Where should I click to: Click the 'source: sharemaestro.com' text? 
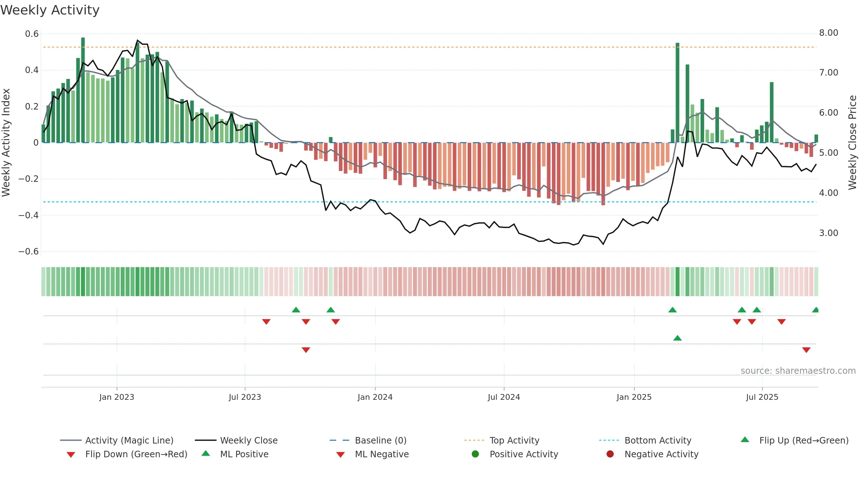click(798, 371)
